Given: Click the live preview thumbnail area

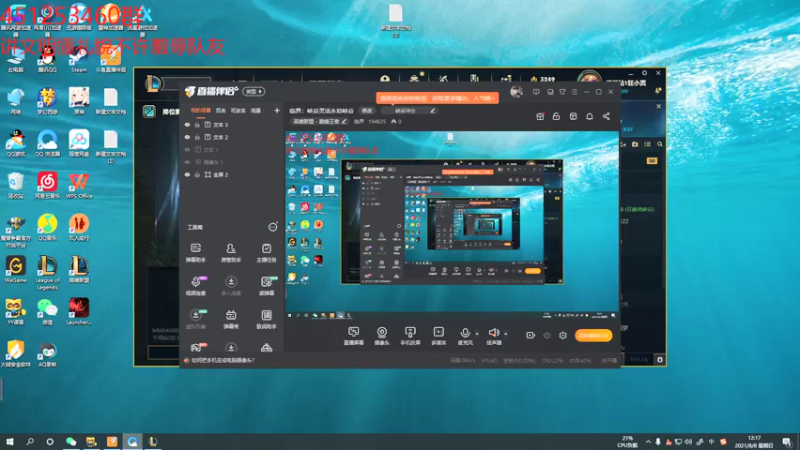Looking at the screenshot, I should click(x=452, y=226).
